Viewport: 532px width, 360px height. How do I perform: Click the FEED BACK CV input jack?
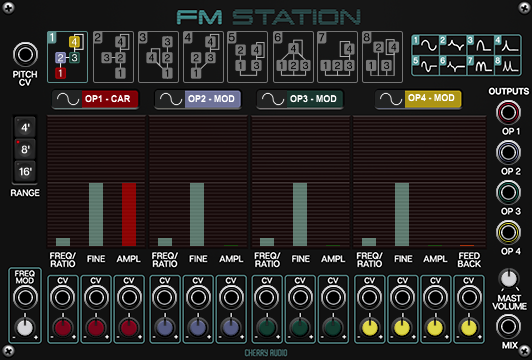click(469, 298)
